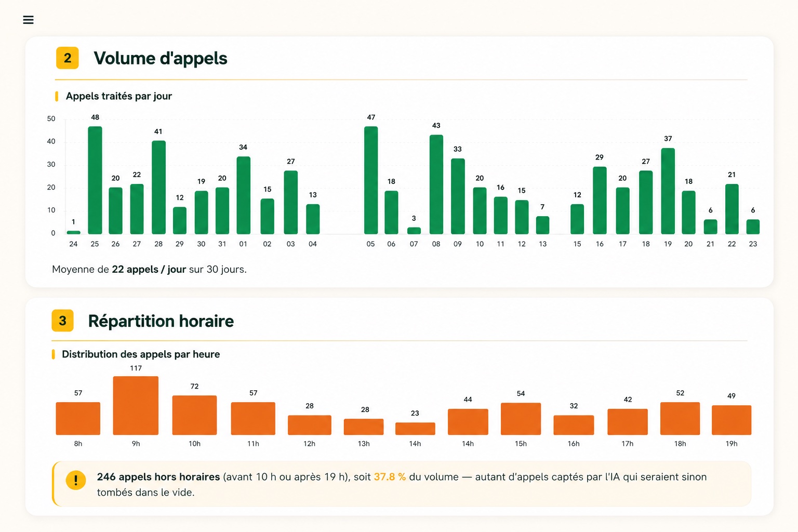Click the value label 37 above day 19
The image size is (798, 532).
coord(668,139)
